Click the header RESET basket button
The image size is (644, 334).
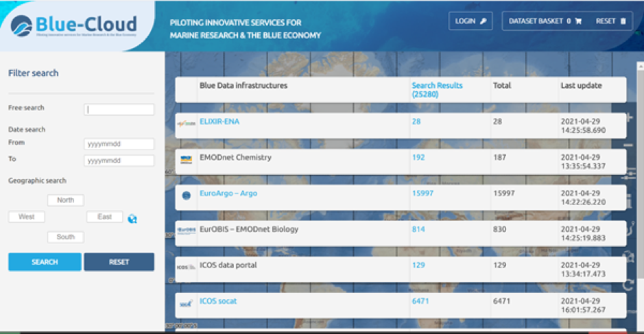610,21
